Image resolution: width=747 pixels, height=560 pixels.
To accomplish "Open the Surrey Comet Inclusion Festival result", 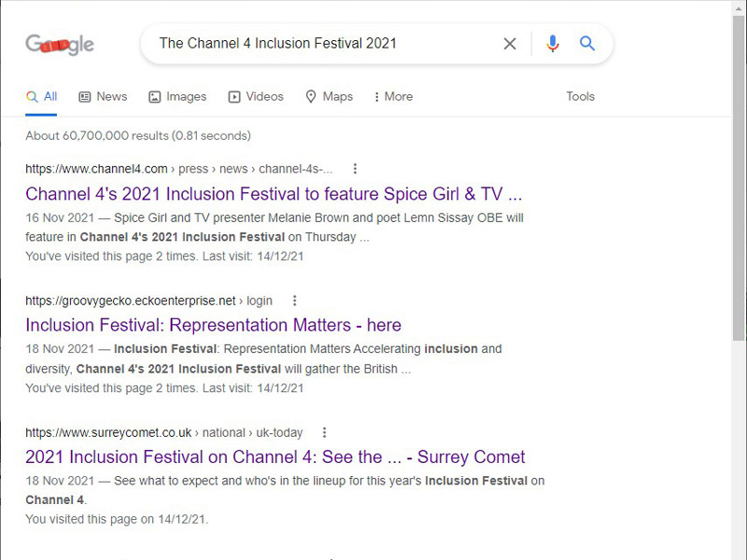I will [x=275, y=457].
